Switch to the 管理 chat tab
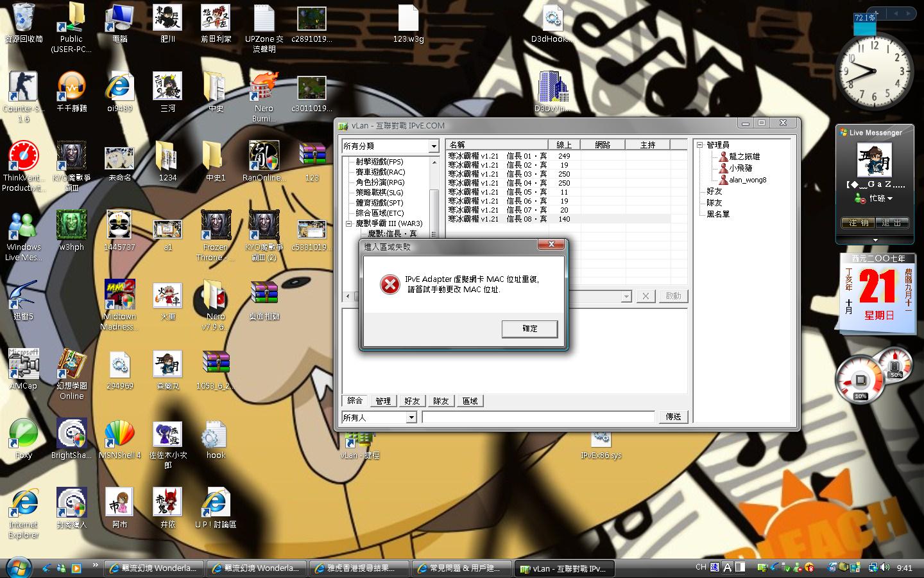Image resolution: width=924 pixels, height=578 pixels. 383,401
